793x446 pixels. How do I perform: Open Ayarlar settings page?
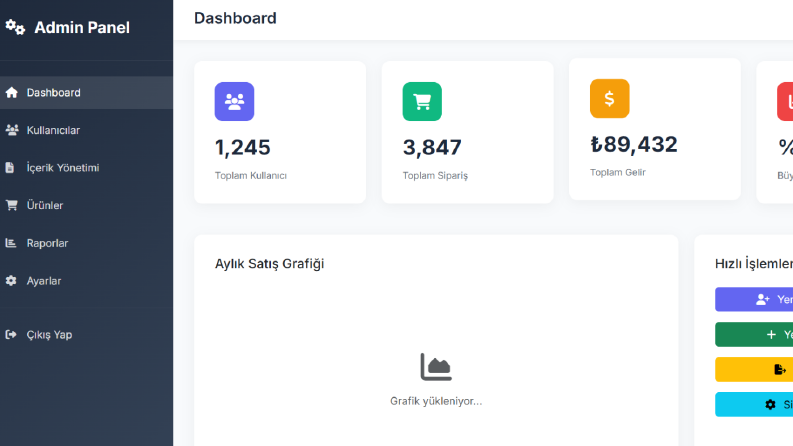86,281
